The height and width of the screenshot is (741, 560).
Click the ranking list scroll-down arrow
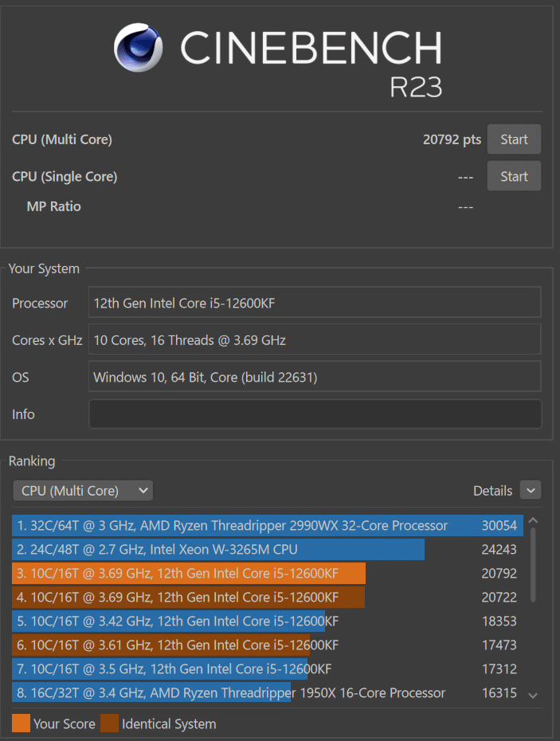coord(533,696)
